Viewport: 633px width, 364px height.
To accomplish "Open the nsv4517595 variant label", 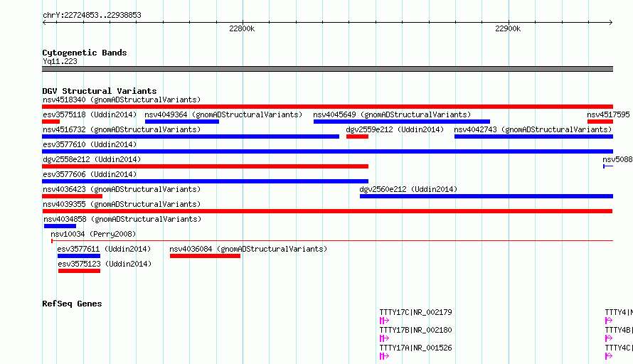I will [608, 114].
